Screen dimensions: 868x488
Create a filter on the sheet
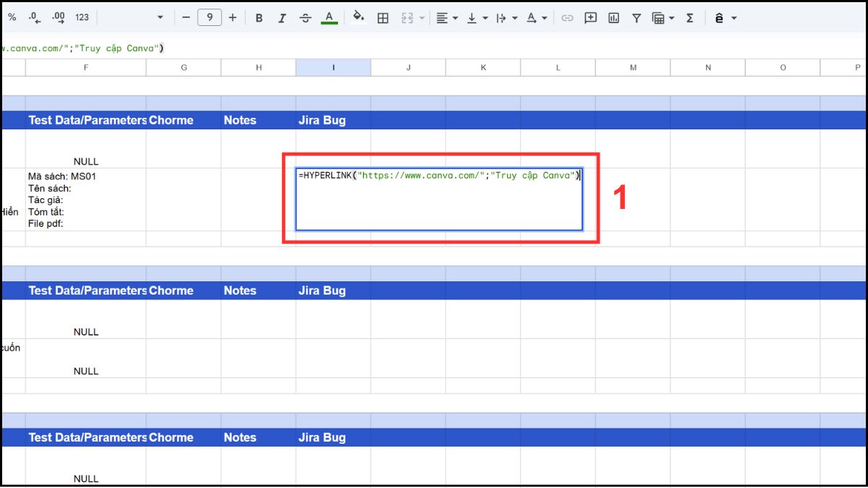(636, 17)
